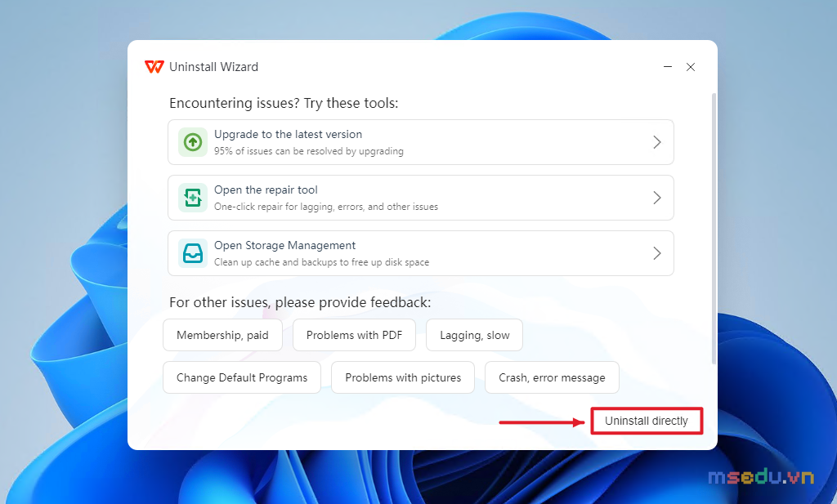Open the Upgrade to the latest version title
The height and width of the screenshot is (504, 837).
pos(289,135)
